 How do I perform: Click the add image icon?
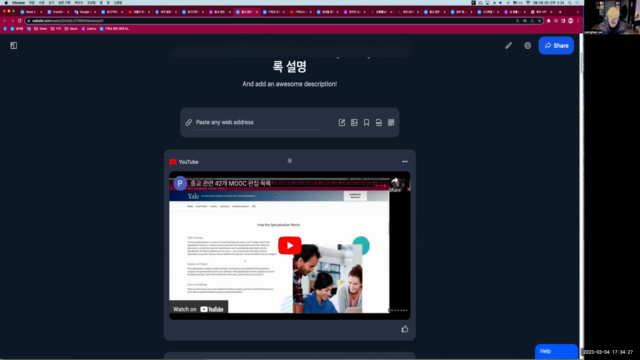[x=354, y=122]
